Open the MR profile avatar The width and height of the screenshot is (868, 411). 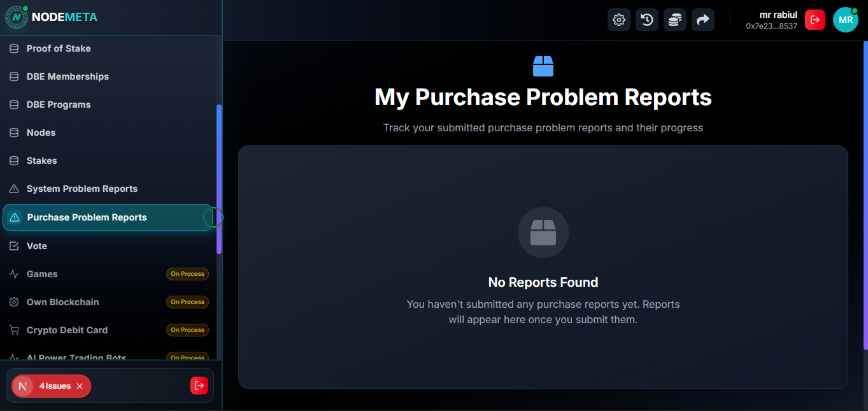(x=845, y=20)
